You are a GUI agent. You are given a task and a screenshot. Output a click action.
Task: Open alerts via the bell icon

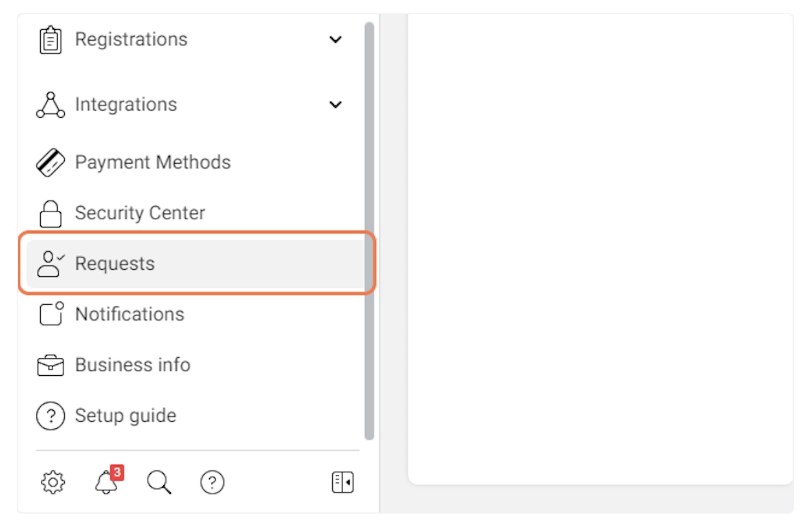point(106,483)
